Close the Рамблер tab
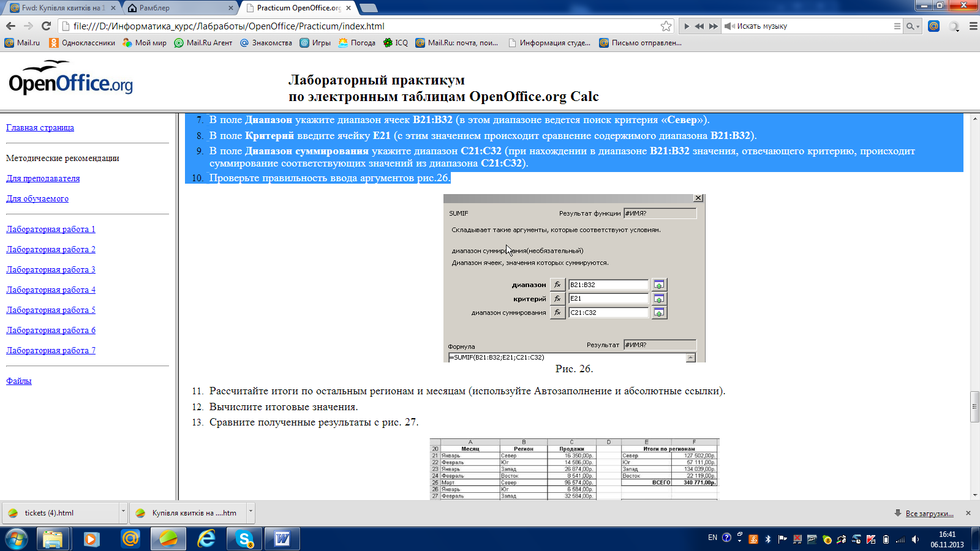Viewport: 980px width, 551px height. [231, 8]
